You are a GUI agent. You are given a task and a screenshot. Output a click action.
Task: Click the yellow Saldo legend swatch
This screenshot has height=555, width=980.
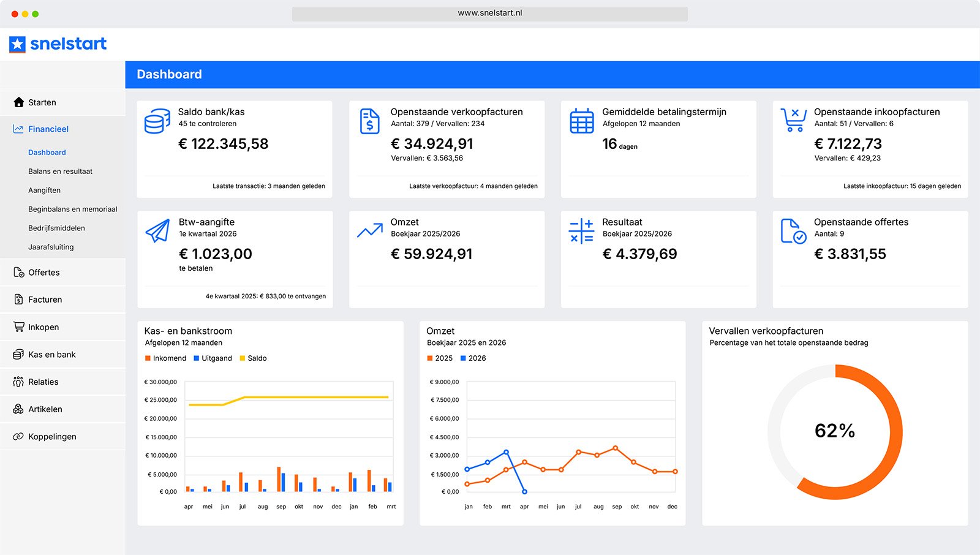click(242, 358)
